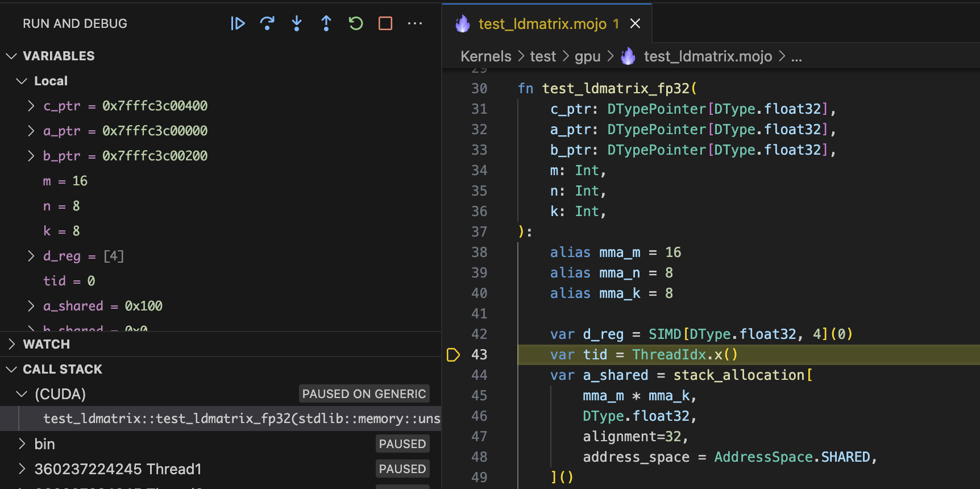980x489 pixels.
Task: Close the test_ldmatrix.mojo editor tab
Action: 636,23
